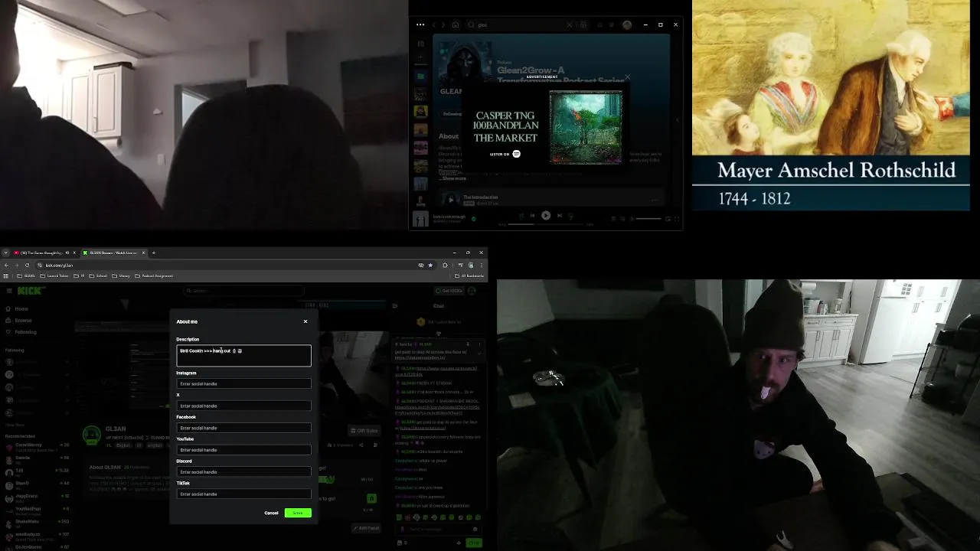This screenshot has width=980, height=551.
Task: Toggle shuffle in the Spotify player
Action: pyautogui.click(x=521, y=215)
